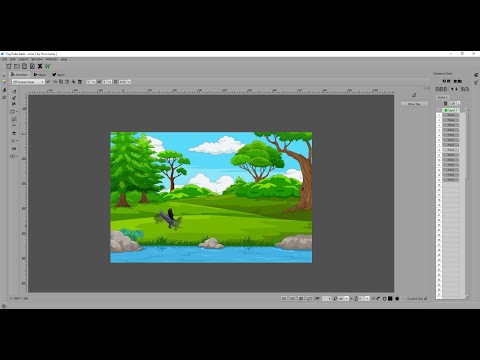
Task: Click the X Y cursor coordinates readout
Action: click(x=19, y=298)
